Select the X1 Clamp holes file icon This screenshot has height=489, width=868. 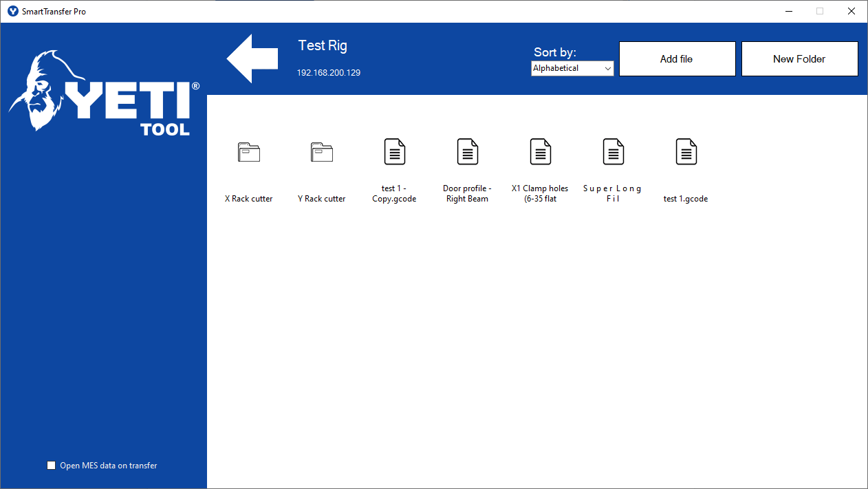(541, 151)
